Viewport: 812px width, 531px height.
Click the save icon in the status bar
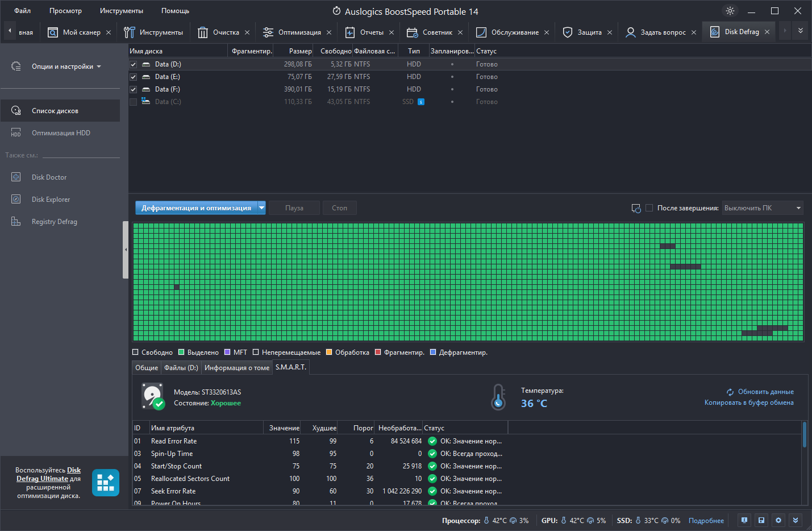click(761, 520)
